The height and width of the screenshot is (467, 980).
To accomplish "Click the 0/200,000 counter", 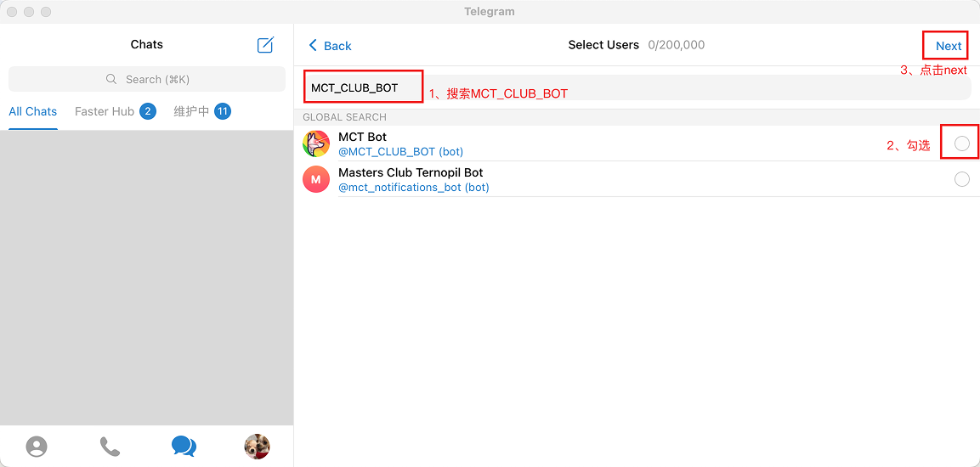I will [x=677, y=45].
